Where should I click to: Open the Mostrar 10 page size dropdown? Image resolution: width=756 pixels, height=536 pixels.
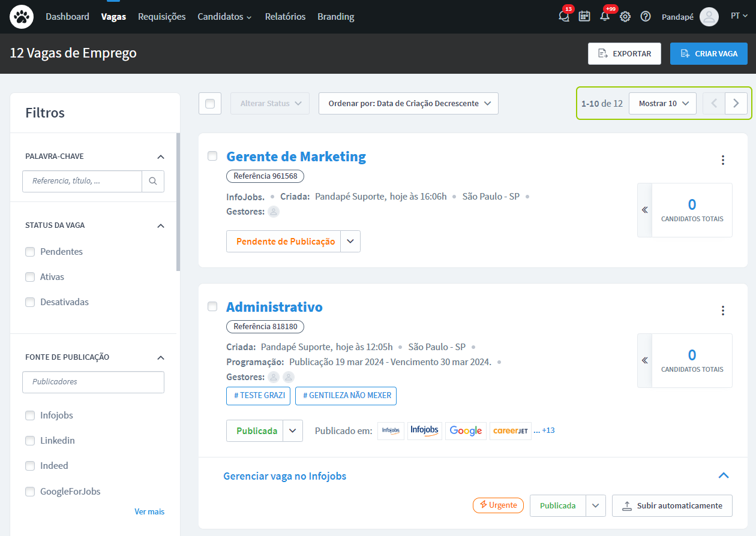pyautogui.click(x=662, y=103)
